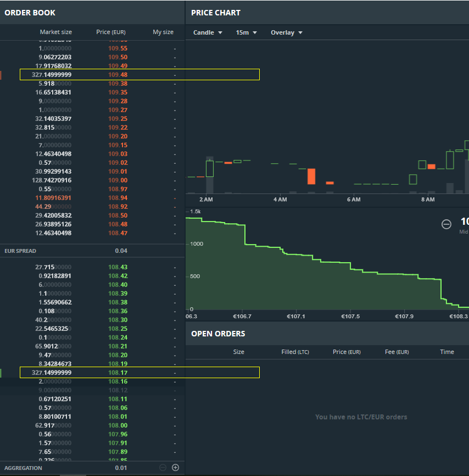The height and width of the screenshot is (476, 469).
Task: Click the Filled (LTC) column header
Action: pyautogui.click(x=295, y=352)
